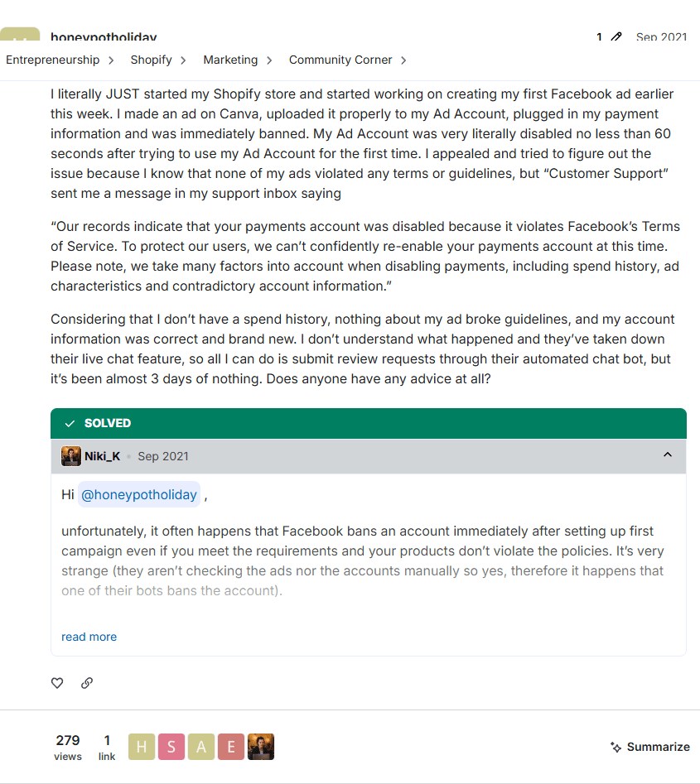The image size is (700, 784).
Task: Open the pink S participant avatar
Action: [x=171, y=747]
